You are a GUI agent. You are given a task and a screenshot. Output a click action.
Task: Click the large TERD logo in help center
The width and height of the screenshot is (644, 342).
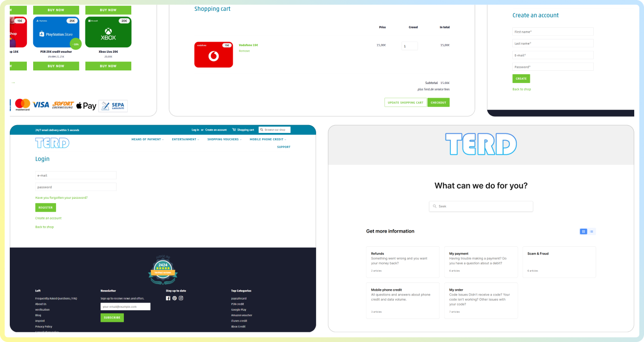click(x=481, y=144)
